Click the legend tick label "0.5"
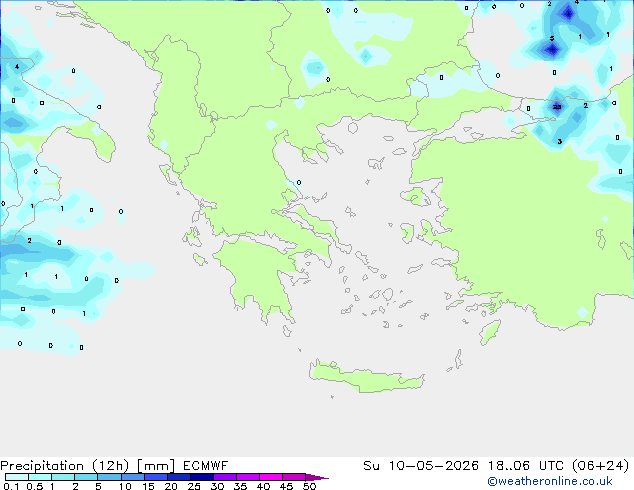This screenshot has height=490, width=634. (34, 486)
